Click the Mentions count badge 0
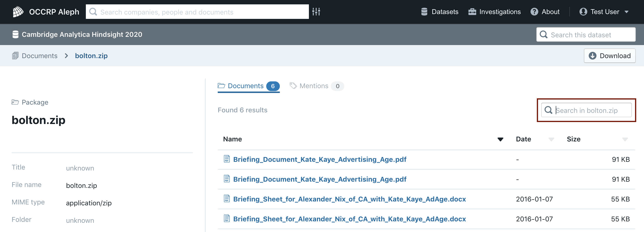The image size is (644, 232). click(x=338, y=86)
